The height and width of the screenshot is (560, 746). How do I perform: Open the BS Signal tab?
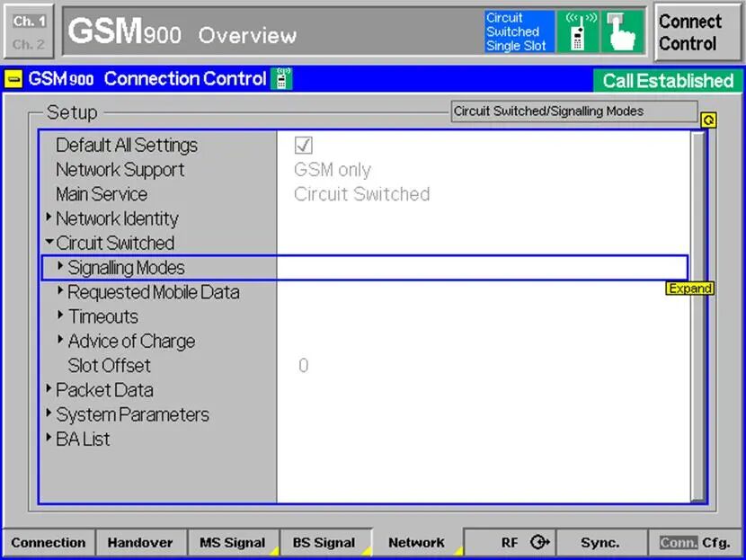coord(324,542)
